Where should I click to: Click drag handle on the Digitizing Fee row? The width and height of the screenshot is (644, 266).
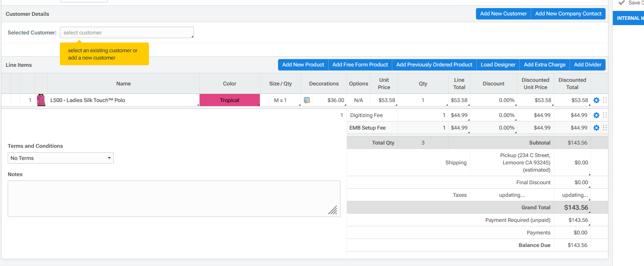tap(605, 115)
